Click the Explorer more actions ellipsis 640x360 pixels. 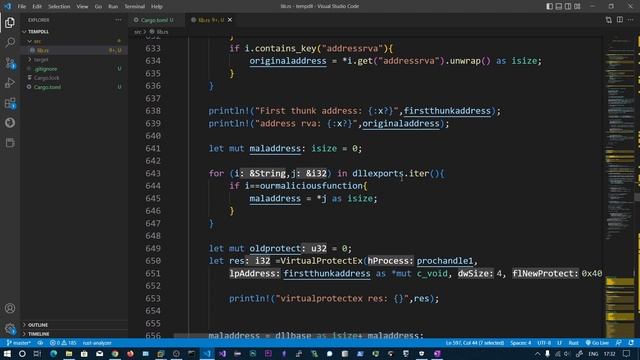click(118, 20)
